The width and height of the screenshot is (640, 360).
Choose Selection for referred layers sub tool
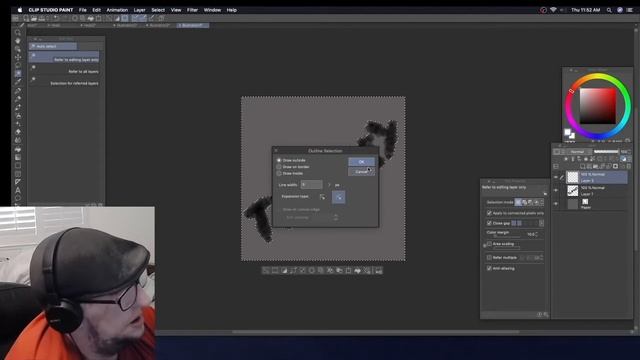click(64, 80)
